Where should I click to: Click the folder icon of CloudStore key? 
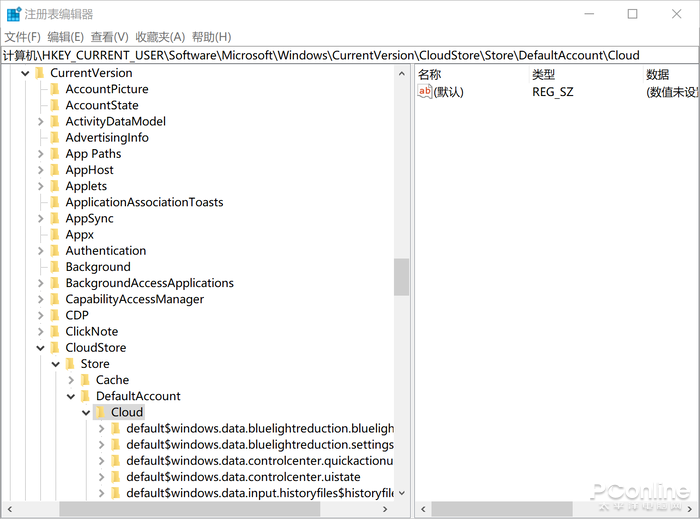pyautogui.click(x=55, y=348)
